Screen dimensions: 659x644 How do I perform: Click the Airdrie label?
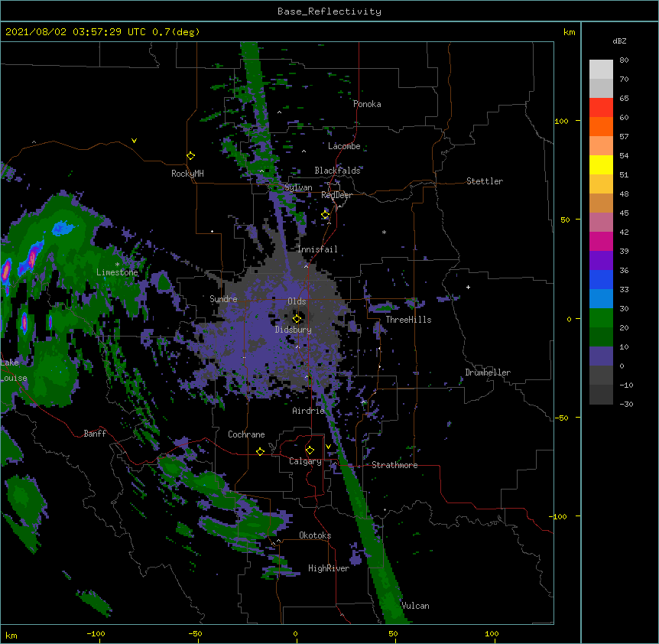(x=309, y=411)
